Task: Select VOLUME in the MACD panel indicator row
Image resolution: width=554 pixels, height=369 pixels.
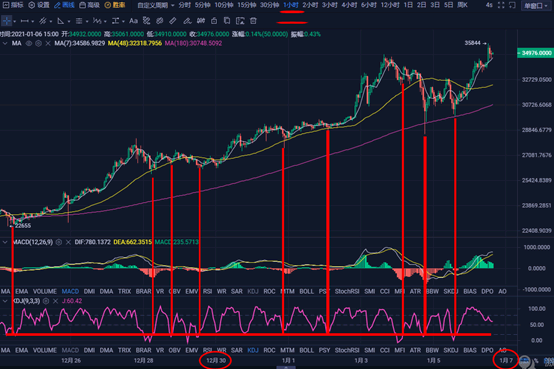Action: click(45, 292)
